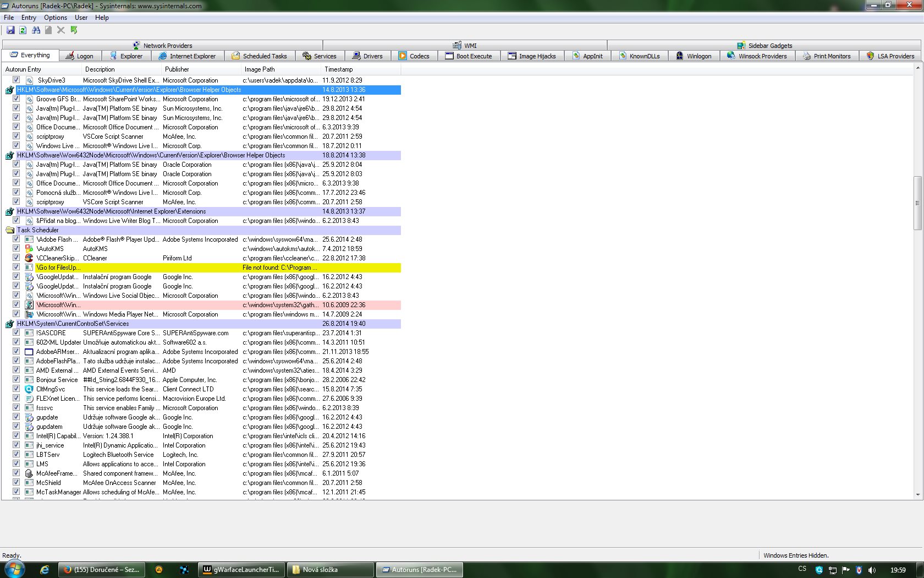This screenshot has width=924, height=578.
Task: Switch to the Winsock Providers tab
Action: click(x=757, y=56)
